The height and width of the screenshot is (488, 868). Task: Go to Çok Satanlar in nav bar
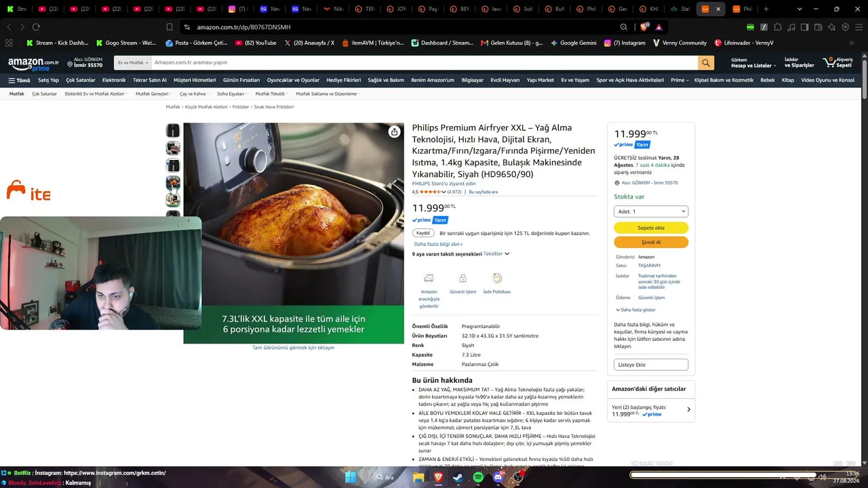[x=81, y=80]
